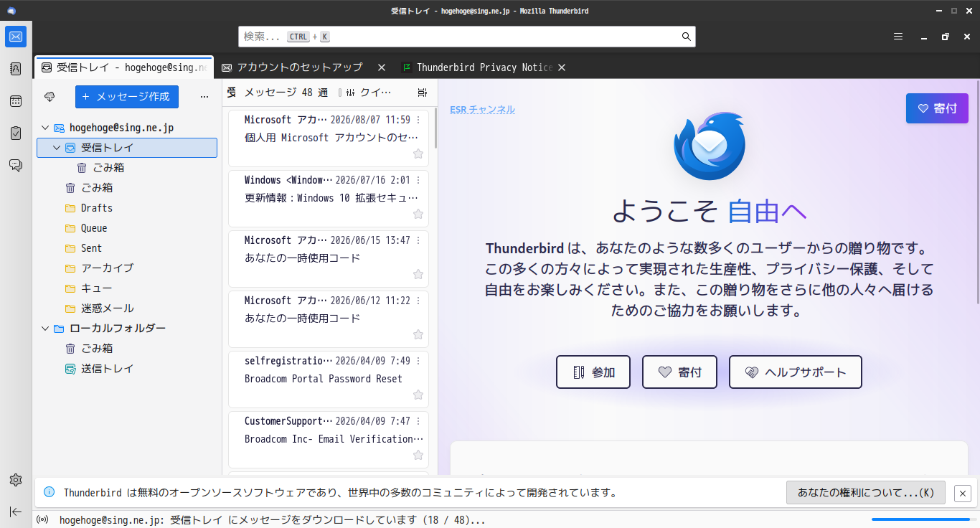
Task: Open the Broadcom Portal Password Reset message
Action: [x=329, y=379]
